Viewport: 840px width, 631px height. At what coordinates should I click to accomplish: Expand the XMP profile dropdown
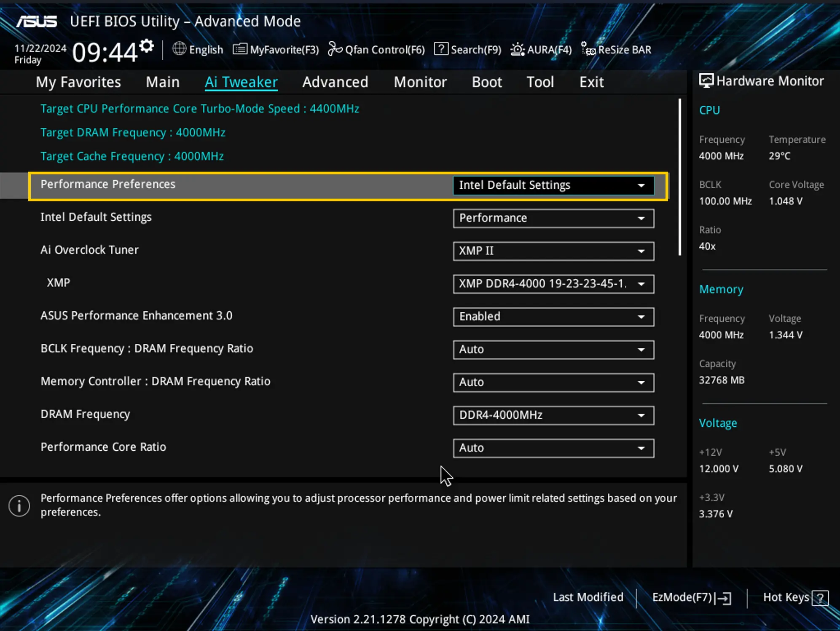pos(553,284)
